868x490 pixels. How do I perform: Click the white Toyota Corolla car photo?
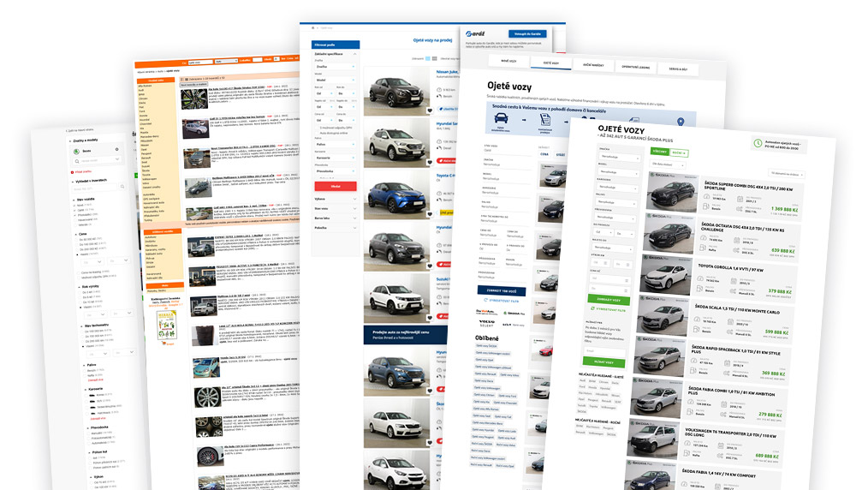pyautogui.click(x=666, y=275)
